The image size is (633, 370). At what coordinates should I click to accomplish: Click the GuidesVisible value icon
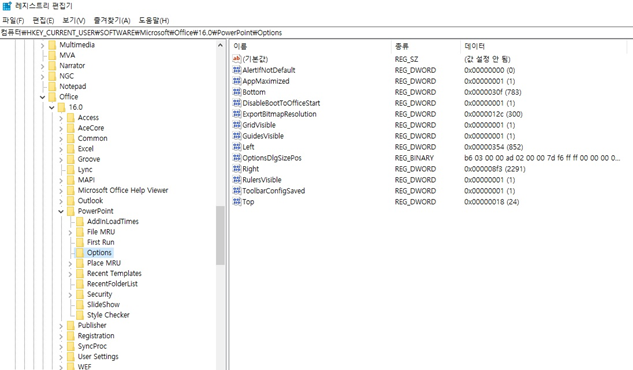[x=237, y=136]
